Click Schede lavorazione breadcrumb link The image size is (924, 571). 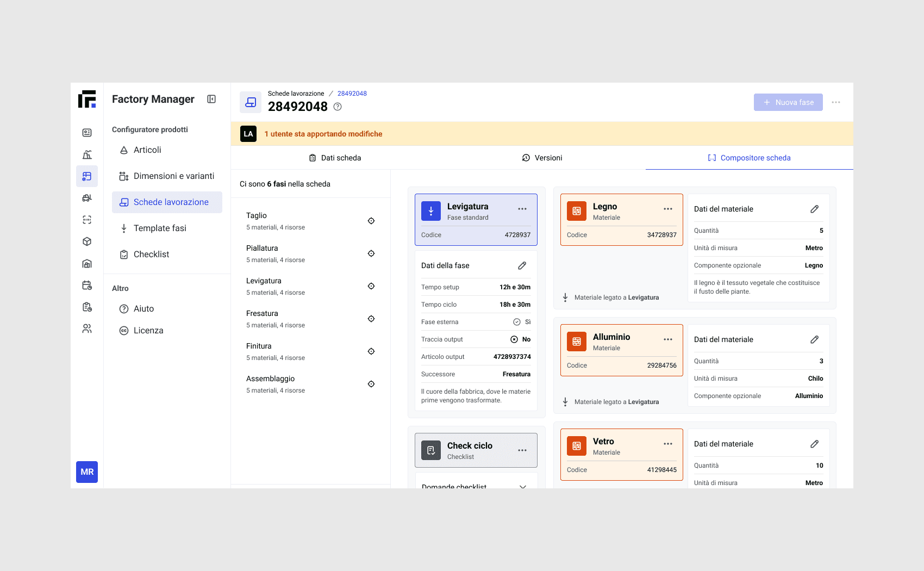(x=296, y=94)
